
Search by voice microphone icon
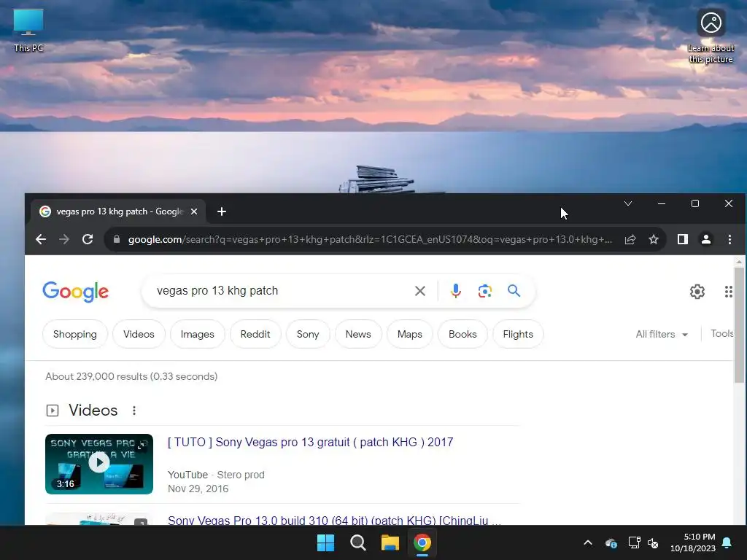pyautogui.click(x=455, y=291)
